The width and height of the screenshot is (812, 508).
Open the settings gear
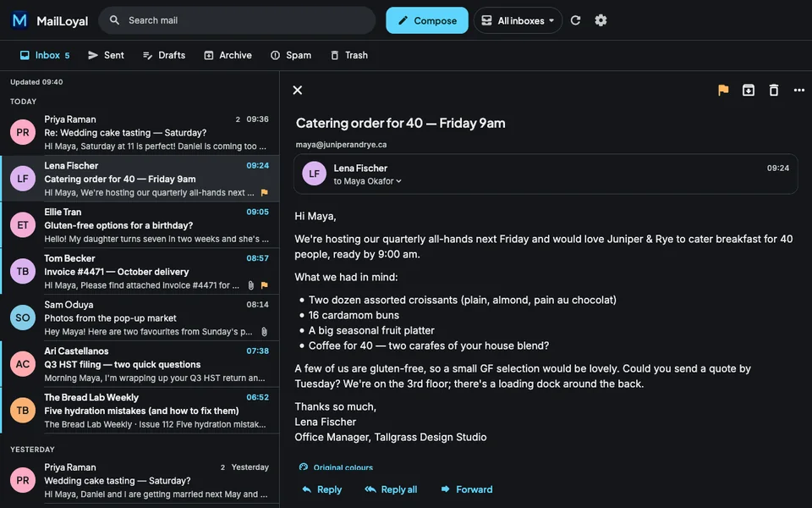[601, 20]
